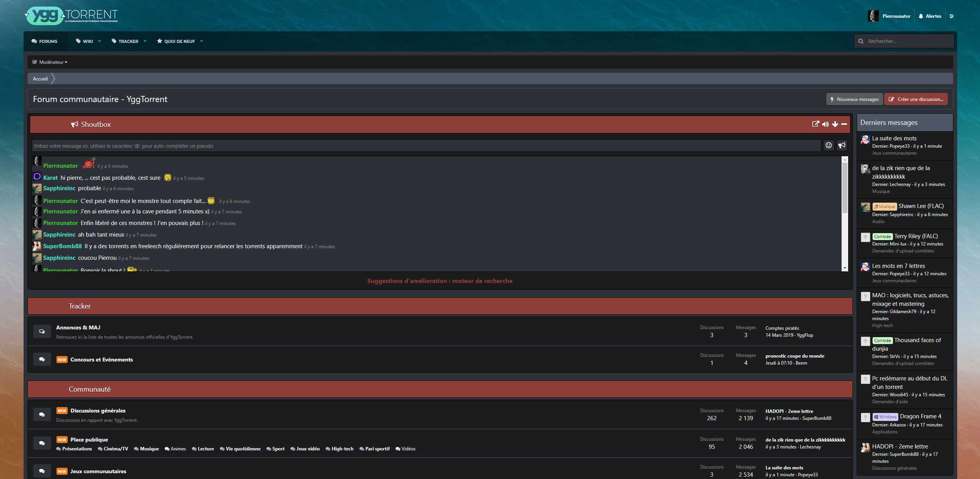980x479 pixels.
Task: Open the QUOI DE NEUF dropdown
Action: tap(179, 41)
